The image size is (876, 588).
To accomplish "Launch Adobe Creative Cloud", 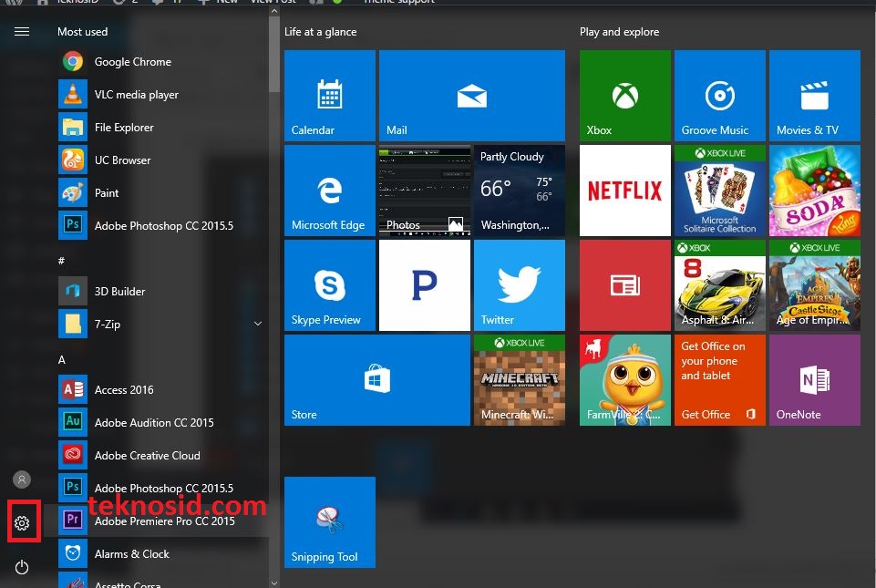I will [162, 456].
